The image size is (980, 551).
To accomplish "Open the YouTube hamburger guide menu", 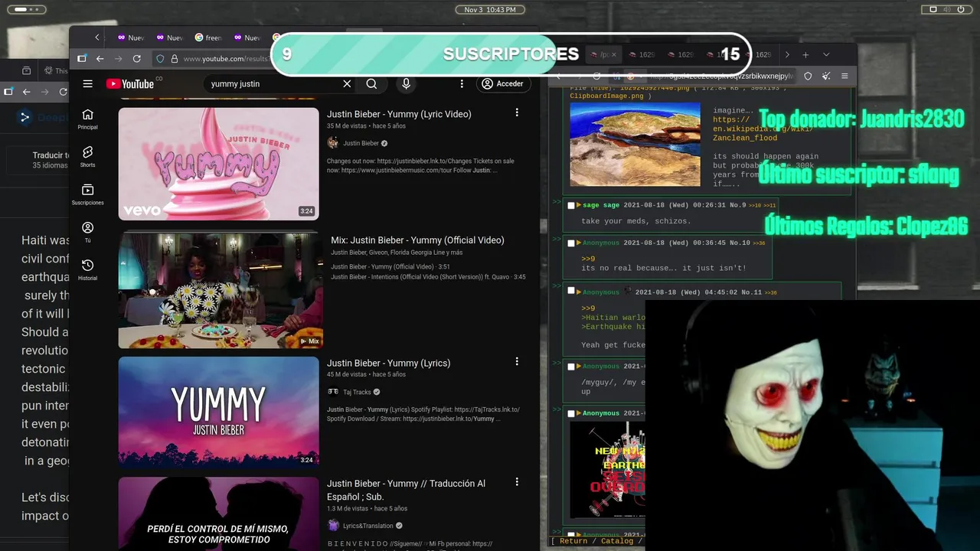I will (x=88, y=84).
